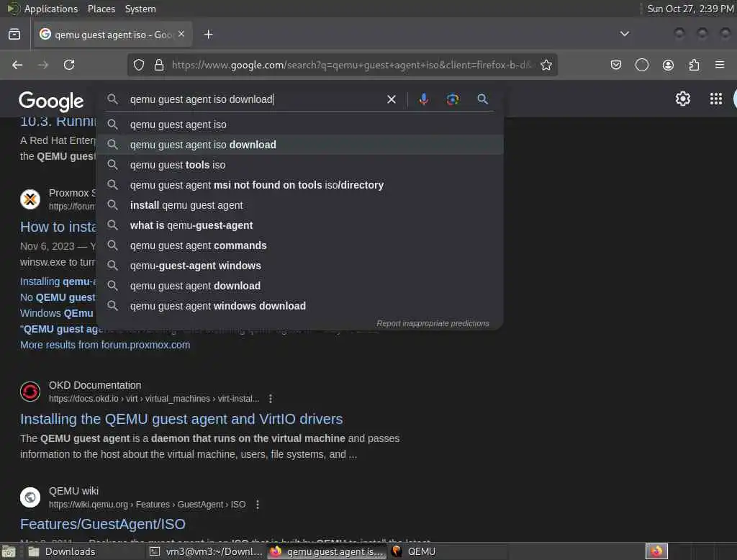Open 'Installing the QEMU guest agent and VirtIO drivers'
Viewport: 737px width, 560px height.
[181, 419]
